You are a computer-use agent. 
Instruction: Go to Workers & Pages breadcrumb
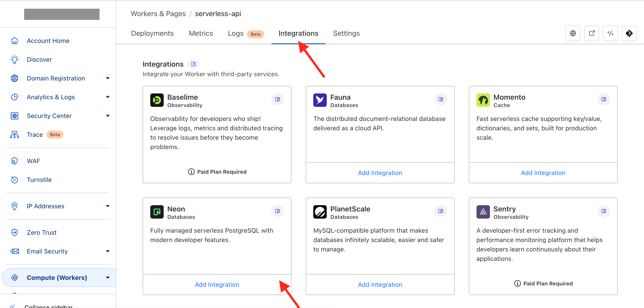tap(158, 13)
